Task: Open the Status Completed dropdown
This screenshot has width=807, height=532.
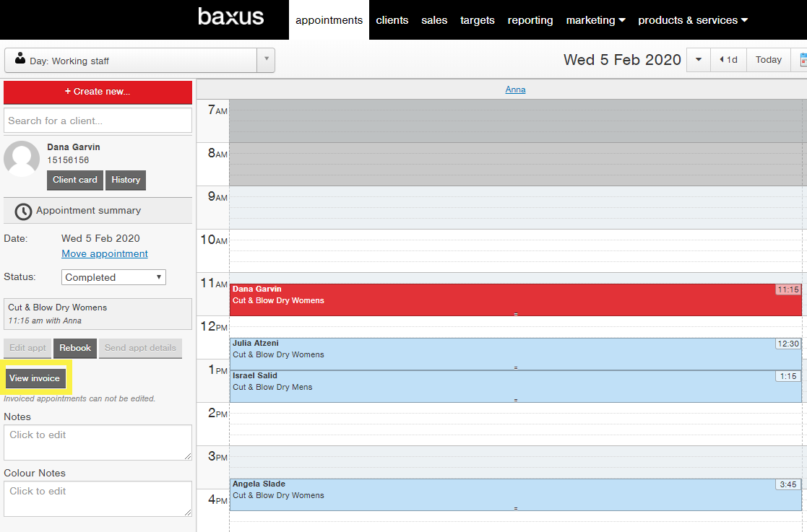Action: (x=113, y=277)
